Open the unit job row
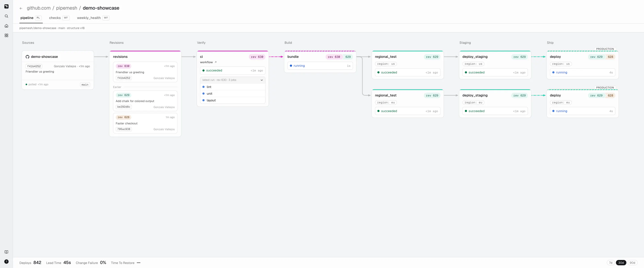Viewport: 644px width, 268px height. pyautogui.click(x=233, y=94)
